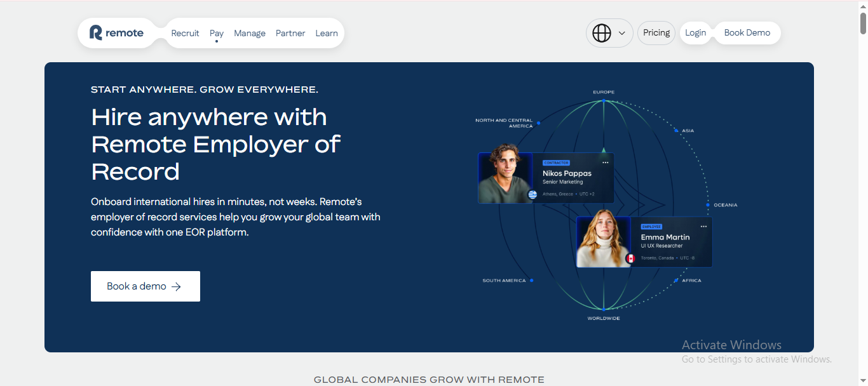Screen dimensions: 868x386
Task: Click the page's vertical scrollbar thumb
Action: (863, 22)
